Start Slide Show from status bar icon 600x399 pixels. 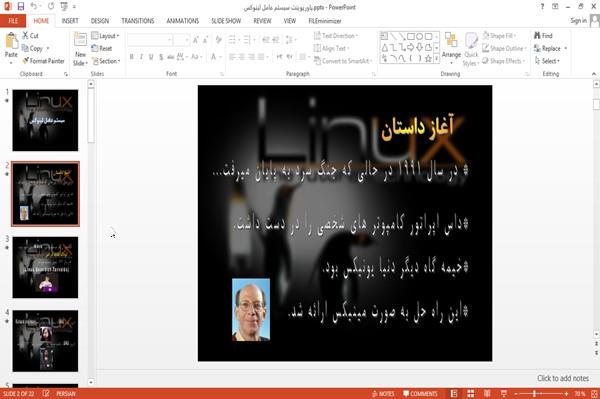[504, 394]
